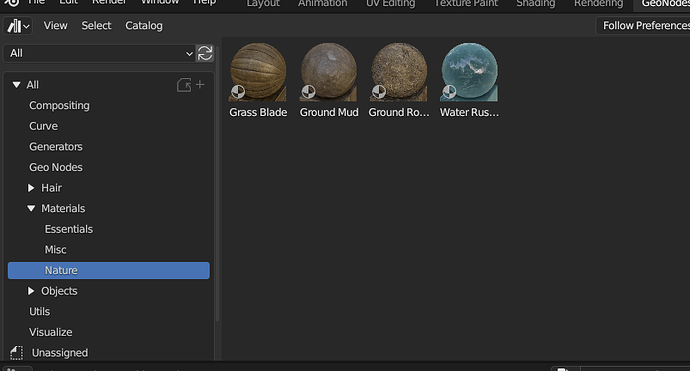Select the Ground Ro... material thumbnail

pyautogui.click(x=399, y=72)
